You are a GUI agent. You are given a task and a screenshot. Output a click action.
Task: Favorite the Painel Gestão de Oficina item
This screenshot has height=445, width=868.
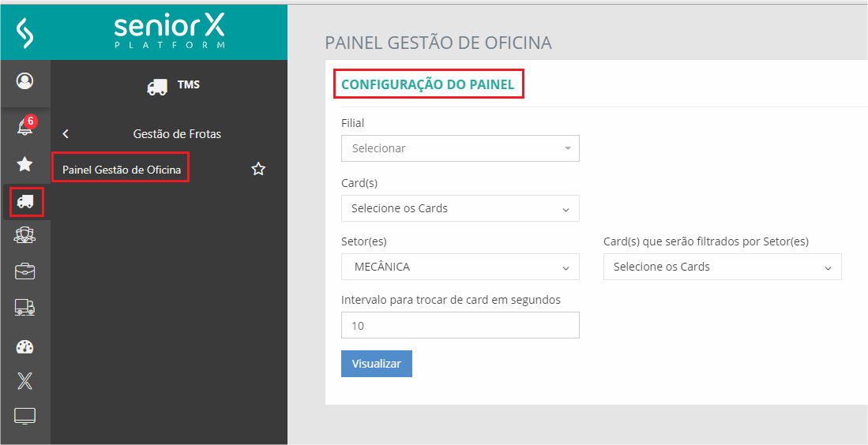(x=258, y=169)
